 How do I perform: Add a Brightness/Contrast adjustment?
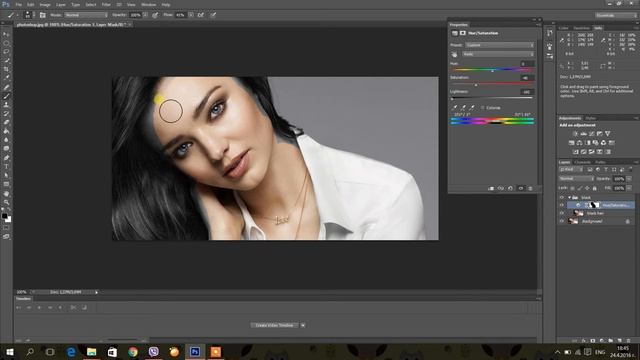[x=576, y=134]
